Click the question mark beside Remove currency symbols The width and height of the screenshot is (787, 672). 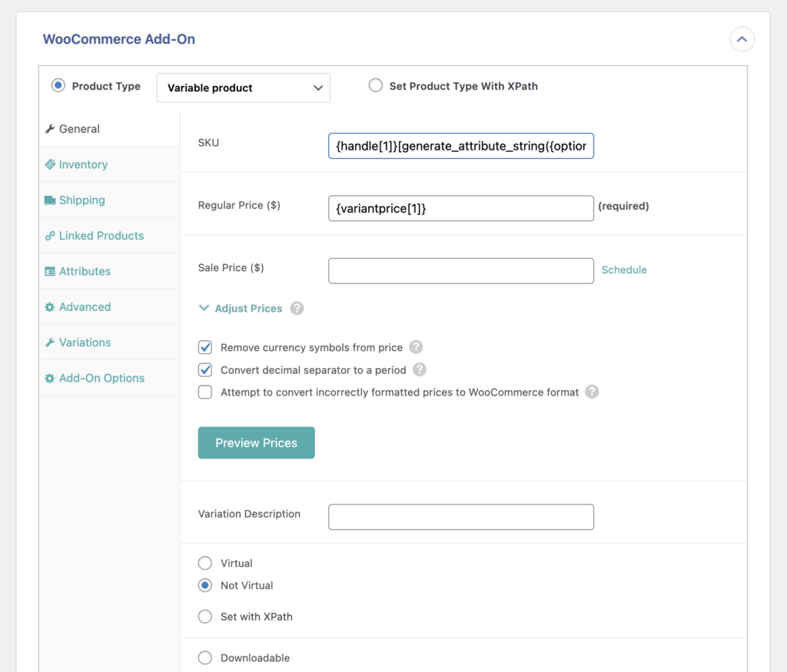pyautogui.click(x=416, y=347)
